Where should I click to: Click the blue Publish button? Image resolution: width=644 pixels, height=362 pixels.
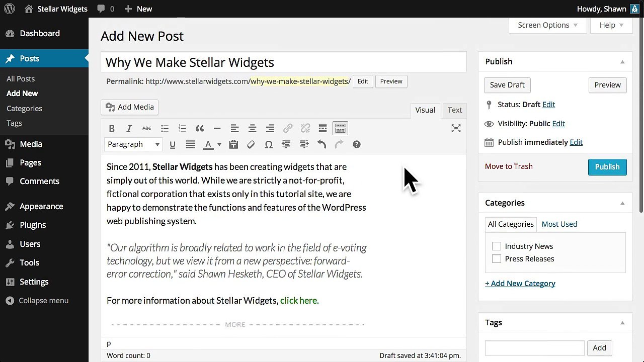point(607,167)
